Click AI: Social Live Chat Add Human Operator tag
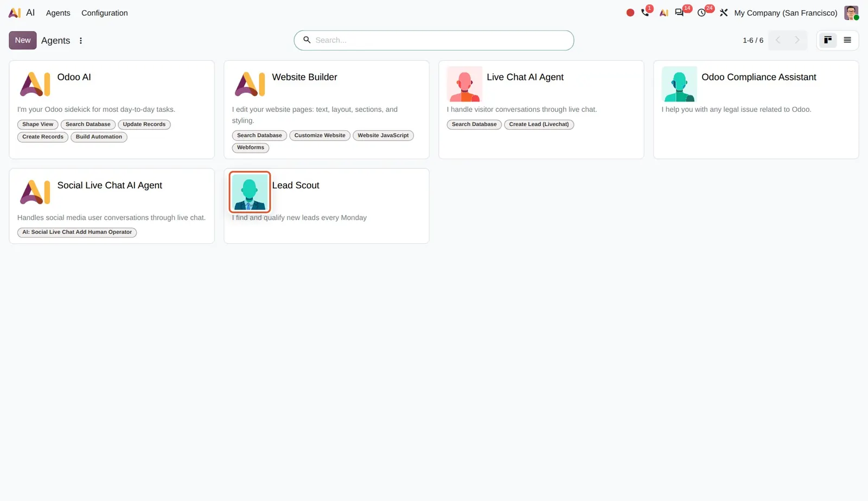 [x=77, y=232]
